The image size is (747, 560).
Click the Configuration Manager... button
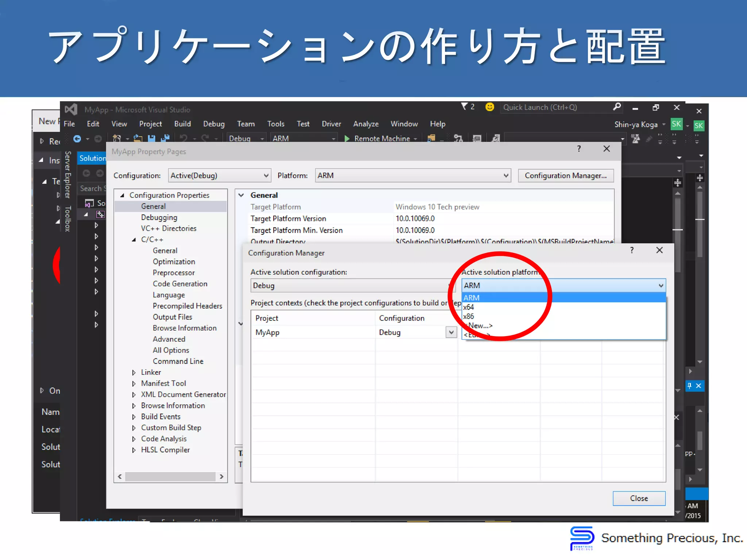566,175
